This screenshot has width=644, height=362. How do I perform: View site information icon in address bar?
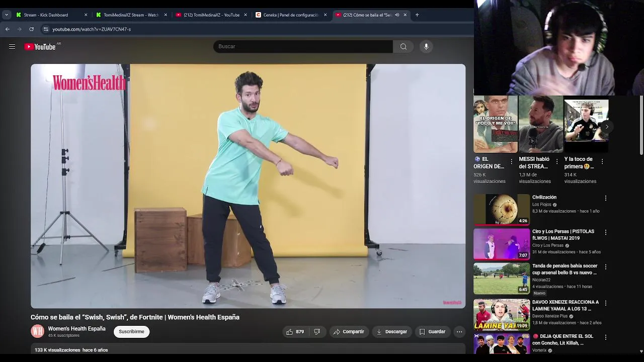[x=46, y=29]
